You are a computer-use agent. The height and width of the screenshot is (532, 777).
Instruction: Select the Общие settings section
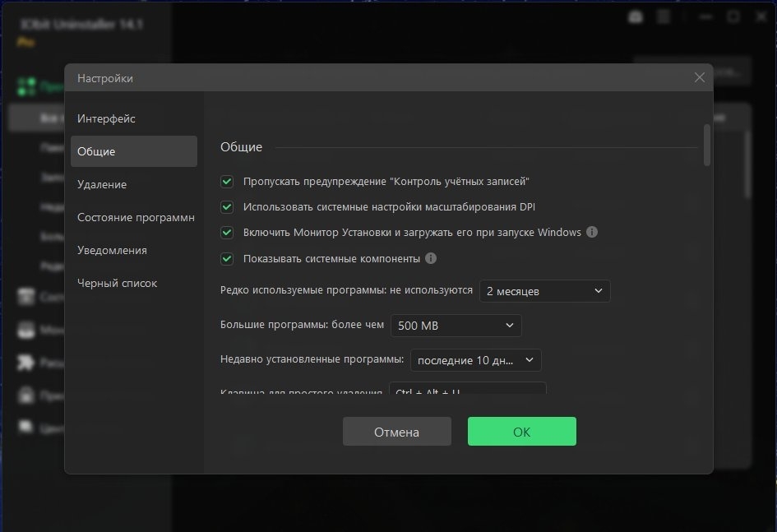(x=134, y=151)
